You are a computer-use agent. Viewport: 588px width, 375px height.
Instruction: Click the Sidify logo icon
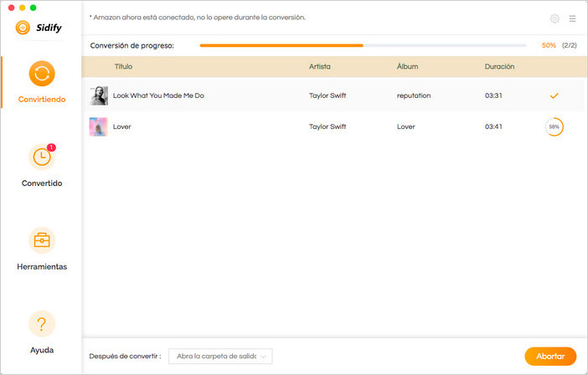point(23,28)
